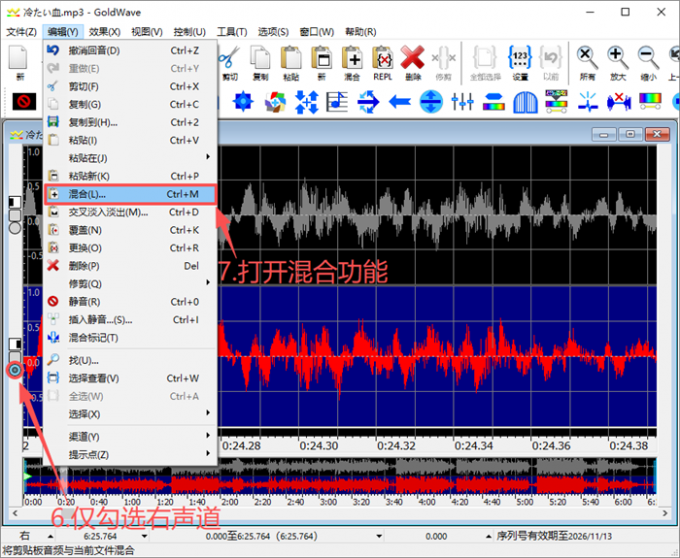Click left channel upper half-filled square toggle

[x=15, y=202]
